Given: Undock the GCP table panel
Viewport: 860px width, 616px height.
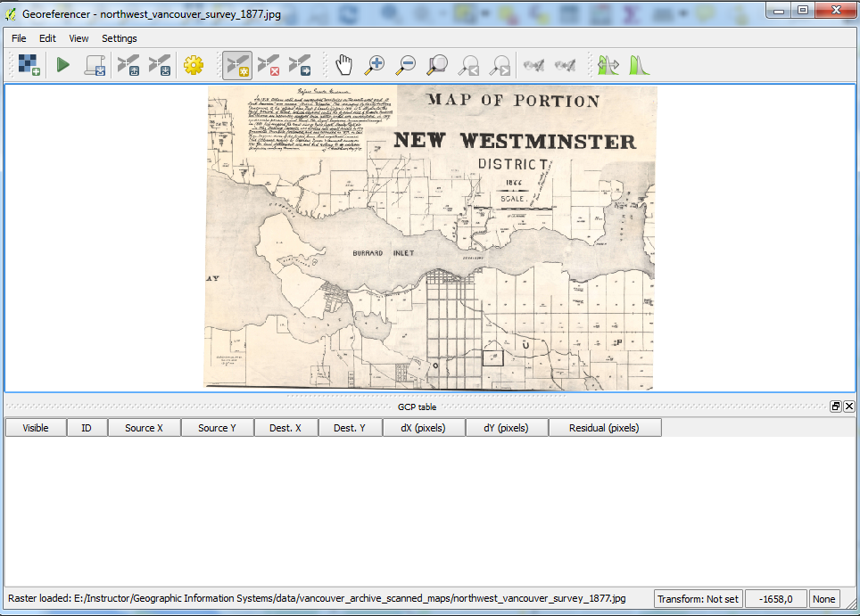Looking at the screenshot, I should pyautogui.click(x=836, y=407).
